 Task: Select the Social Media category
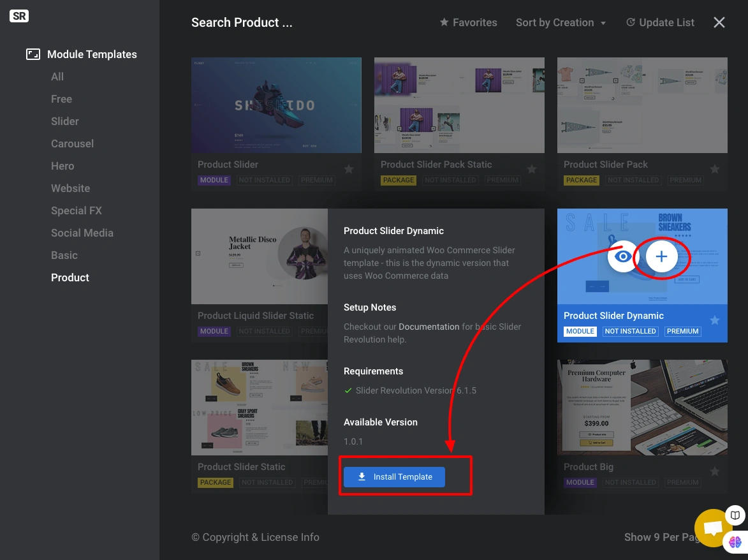point(82,233)
